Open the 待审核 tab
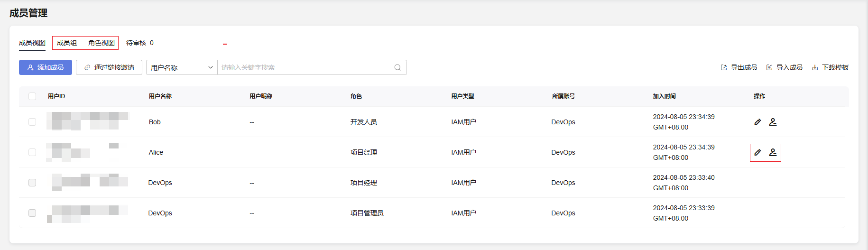Viewport: 868px width, 250px height. 140,43
